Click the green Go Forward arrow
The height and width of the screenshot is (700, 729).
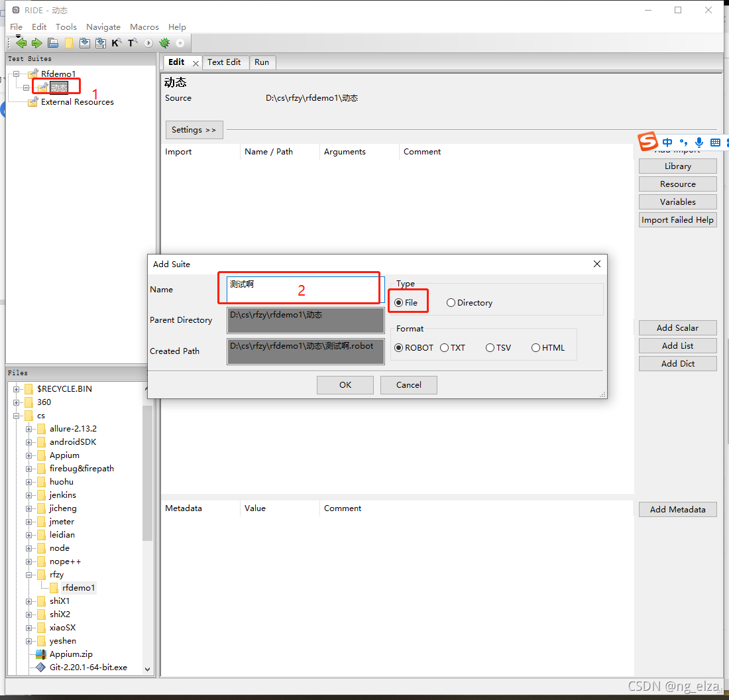(36, 43)
